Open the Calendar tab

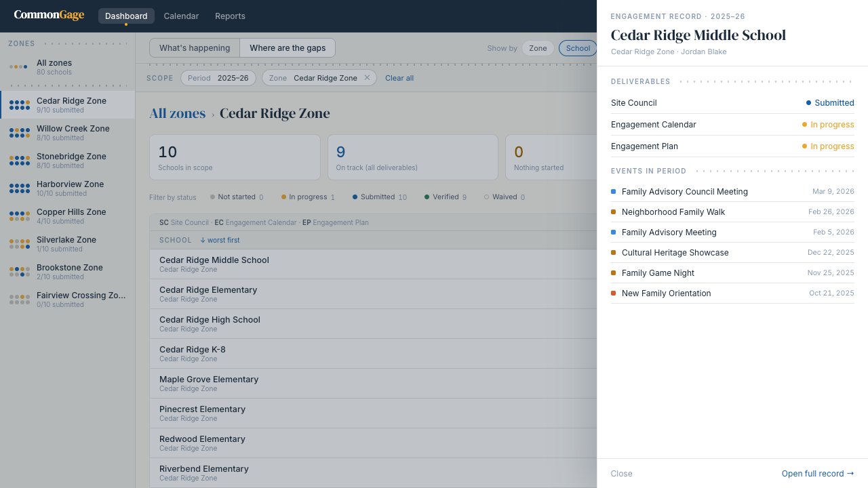[x=181, y=16]
